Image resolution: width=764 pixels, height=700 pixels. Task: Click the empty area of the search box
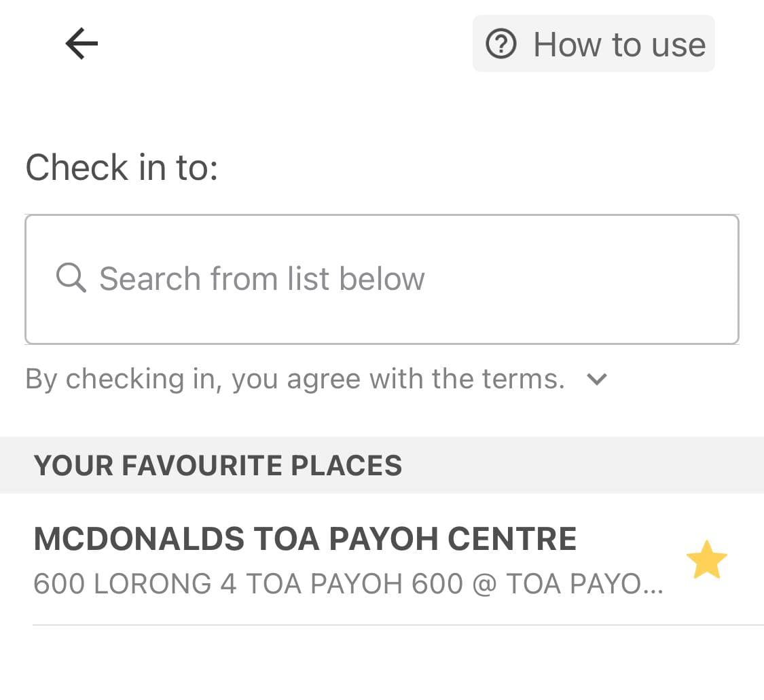[580, 279]
